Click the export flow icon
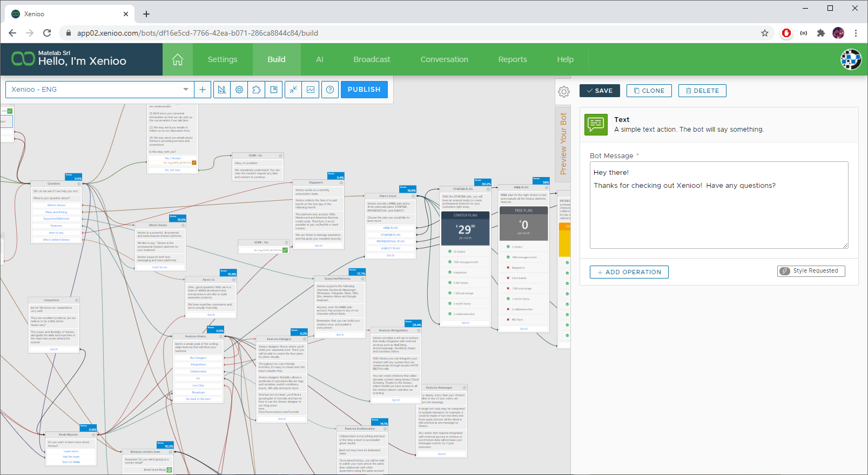 (274, 90)
